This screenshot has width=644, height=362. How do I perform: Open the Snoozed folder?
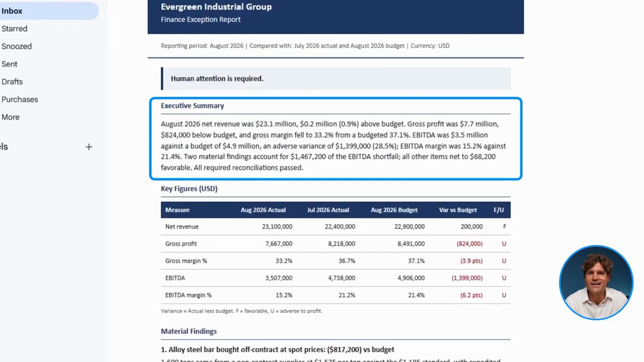coord(17,46)
